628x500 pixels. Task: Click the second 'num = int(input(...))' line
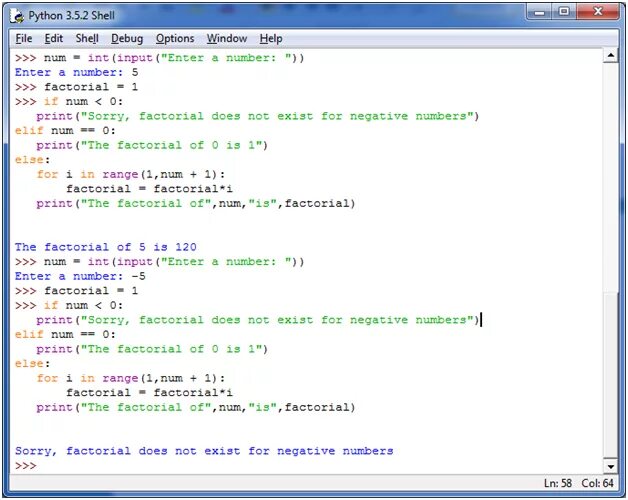coord(160,262)
